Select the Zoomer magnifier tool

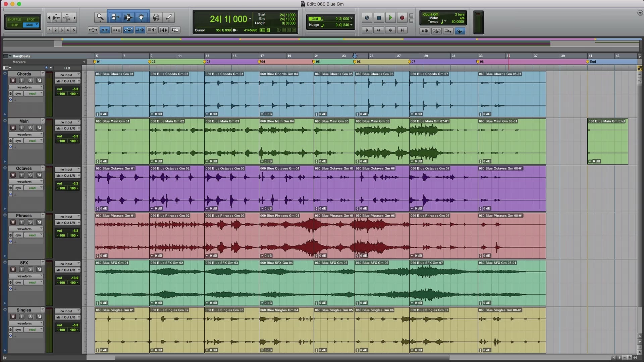click(x=100, y=17)
